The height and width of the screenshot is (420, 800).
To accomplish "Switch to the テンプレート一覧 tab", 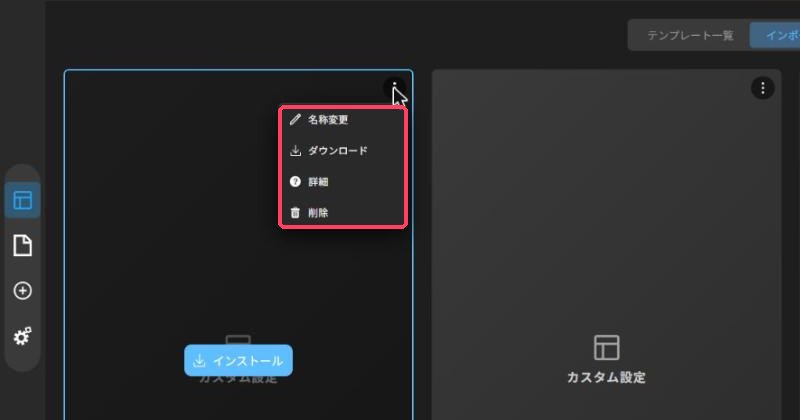I will 690,35.
